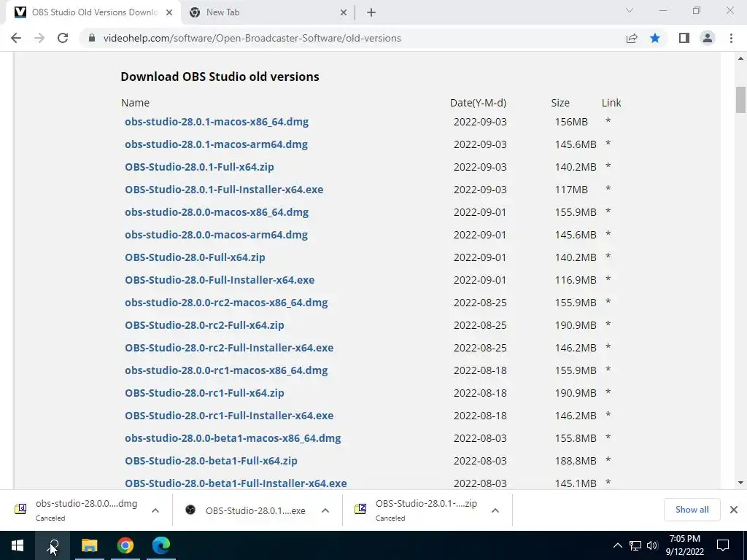Open Windows taskbar search
747x560 pixels.
(53, 545)
